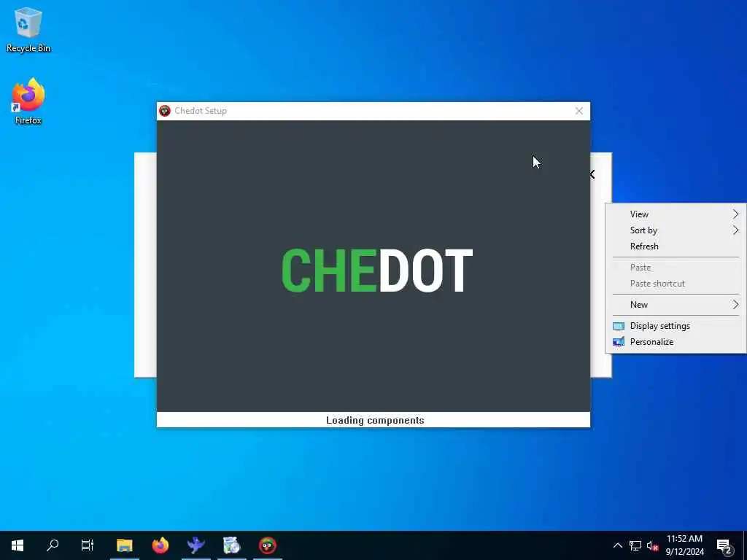Open the Windows Start menu
This screenshot has width=747, height=560.
click(18, 545)
